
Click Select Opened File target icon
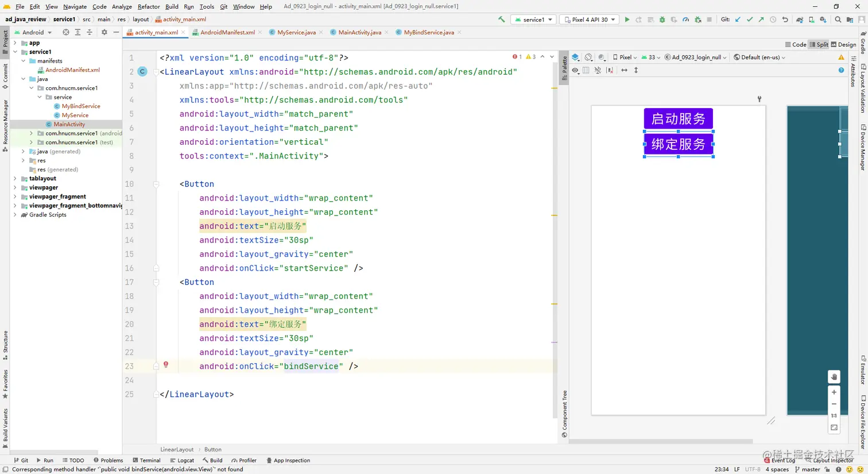(x=65, y=32)
